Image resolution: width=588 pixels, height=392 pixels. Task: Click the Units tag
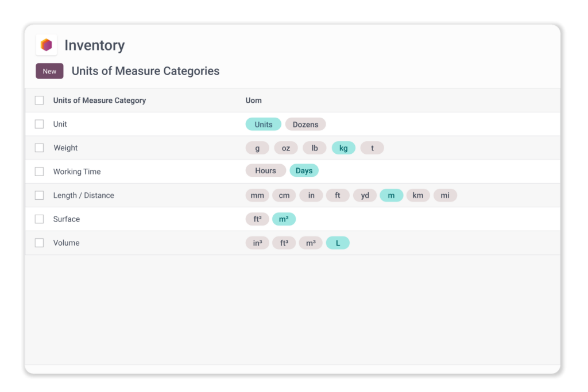click(x=263, y=124)
